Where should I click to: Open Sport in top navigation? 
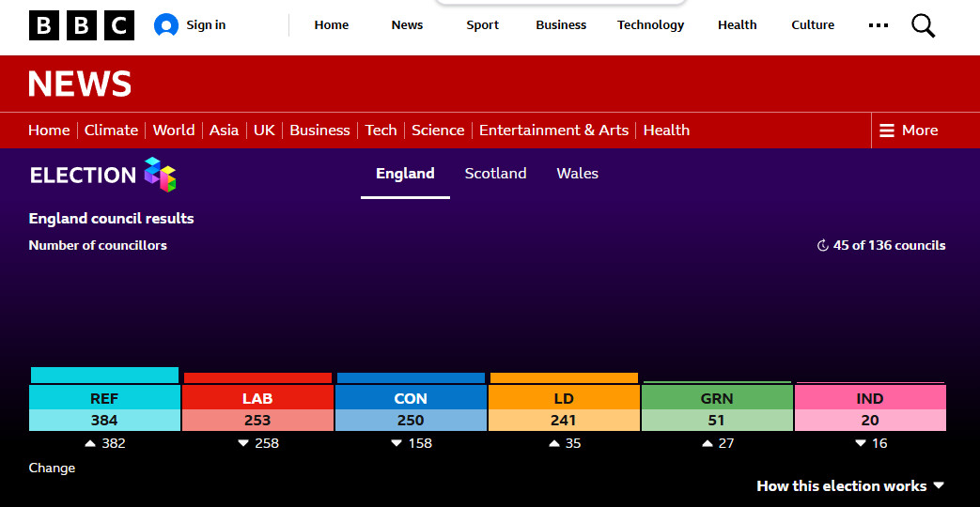tap(483, 25)
